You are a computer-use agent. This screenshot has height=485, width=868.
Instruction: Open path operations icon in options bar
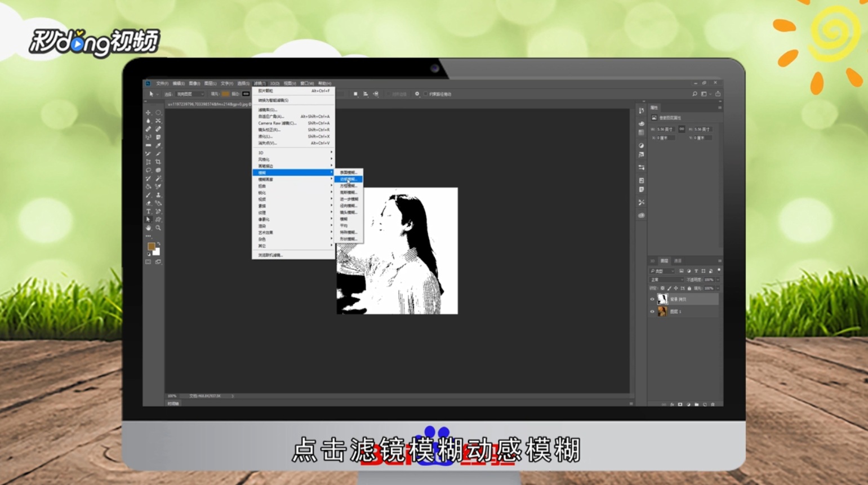click(x=355, y=94)
